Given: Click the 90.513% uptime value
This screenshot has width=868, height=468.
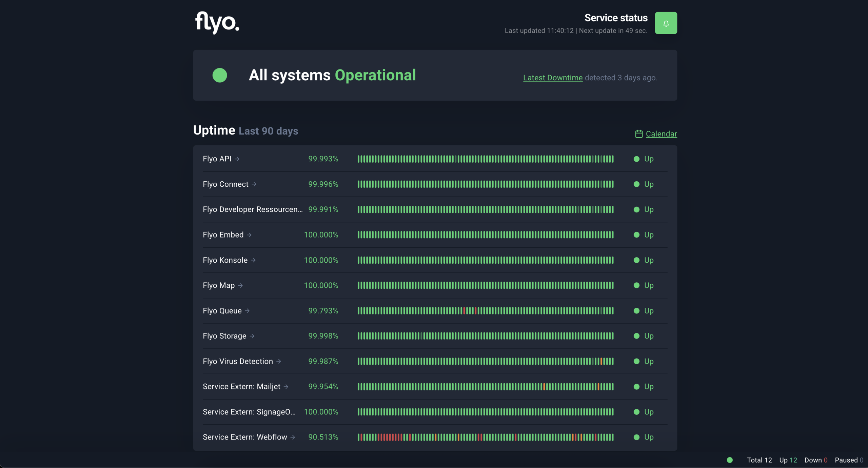Looking at the screenshot, I should [323, 437].
